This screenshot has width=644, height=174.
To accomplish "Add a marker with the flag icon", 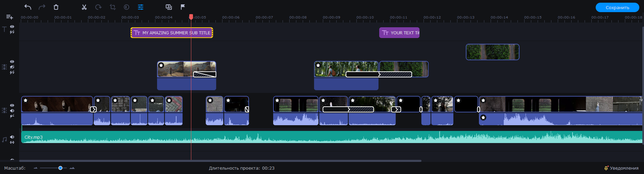I will pos(183,7).
